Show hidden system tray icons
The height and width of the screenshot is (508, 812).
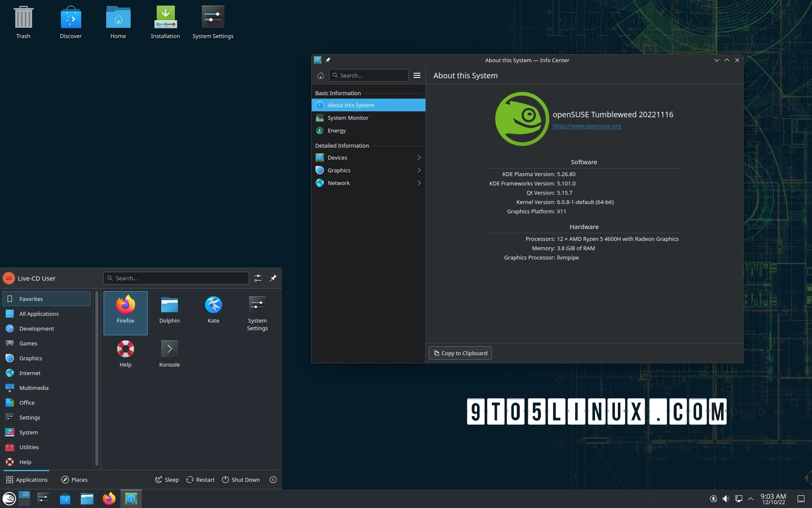[751, 498]
